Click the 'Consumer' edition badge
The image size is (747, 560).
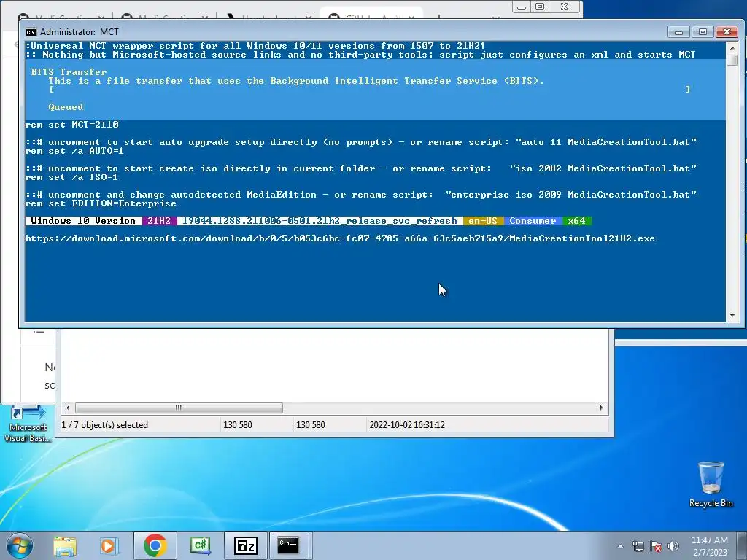[x=533, y=221]
